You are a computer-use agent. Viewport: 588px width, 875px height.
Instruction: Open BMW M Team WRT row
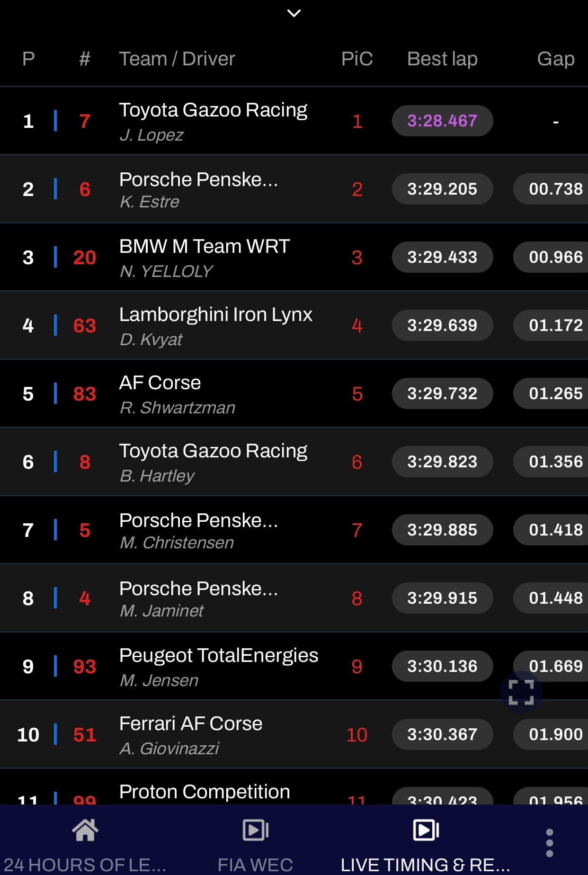[x=294, y=258]
